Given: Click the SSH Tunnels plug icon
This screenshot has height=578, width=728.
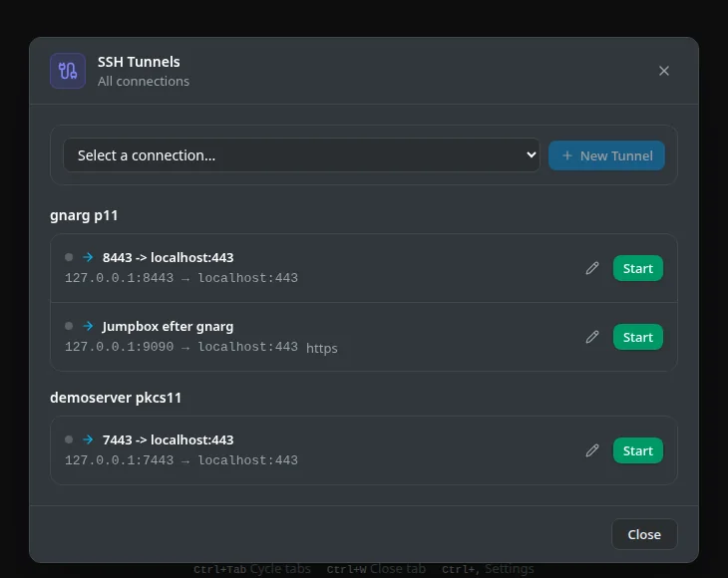Looking at the screenshot, I should tap(68, 71).
